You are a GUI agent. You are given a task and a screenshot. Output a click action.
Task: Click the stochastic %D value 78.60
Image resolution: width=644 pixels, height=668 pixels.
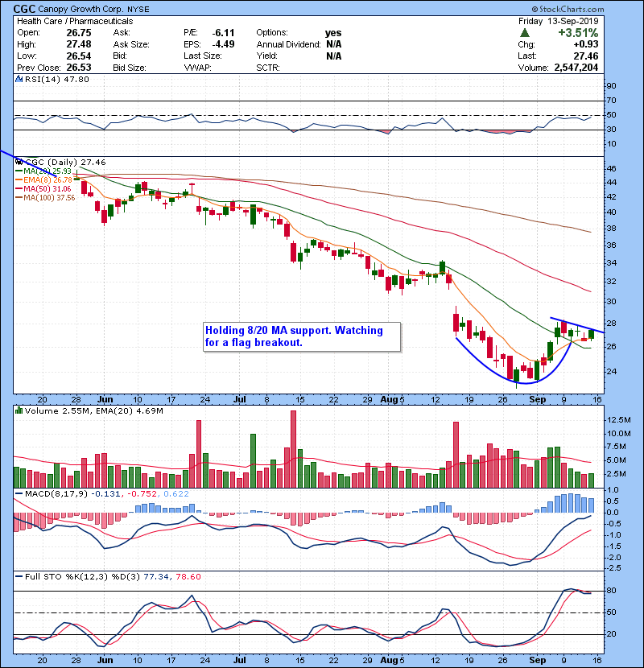(x=188, y=577)
